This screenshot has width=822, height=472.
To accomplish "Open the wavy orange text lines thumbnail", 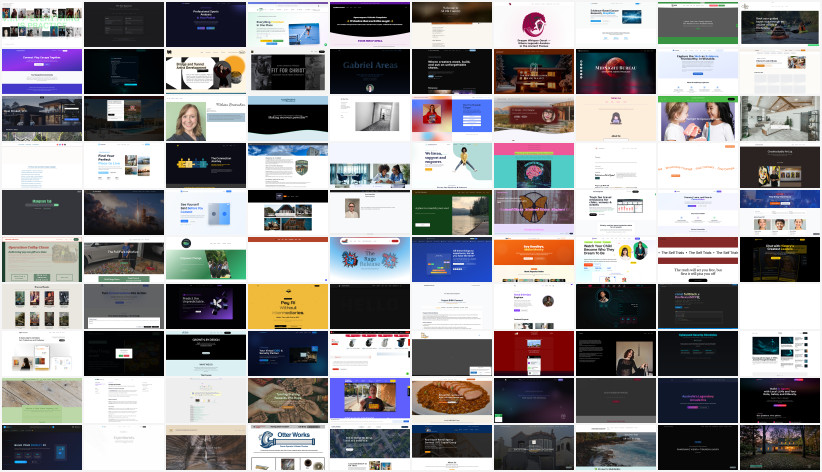I will pyautogui.click(x=698, y=166).
